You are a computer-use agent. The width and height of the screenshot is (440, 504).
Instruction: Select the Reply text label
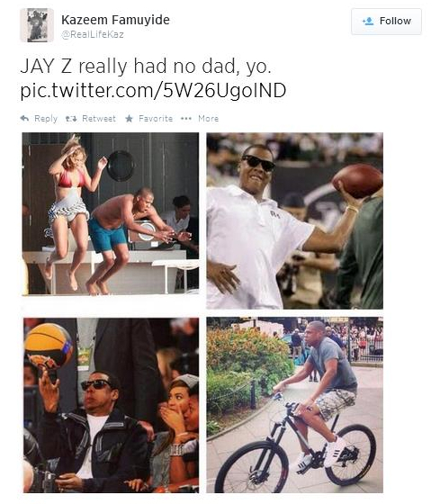click(46, 119)
